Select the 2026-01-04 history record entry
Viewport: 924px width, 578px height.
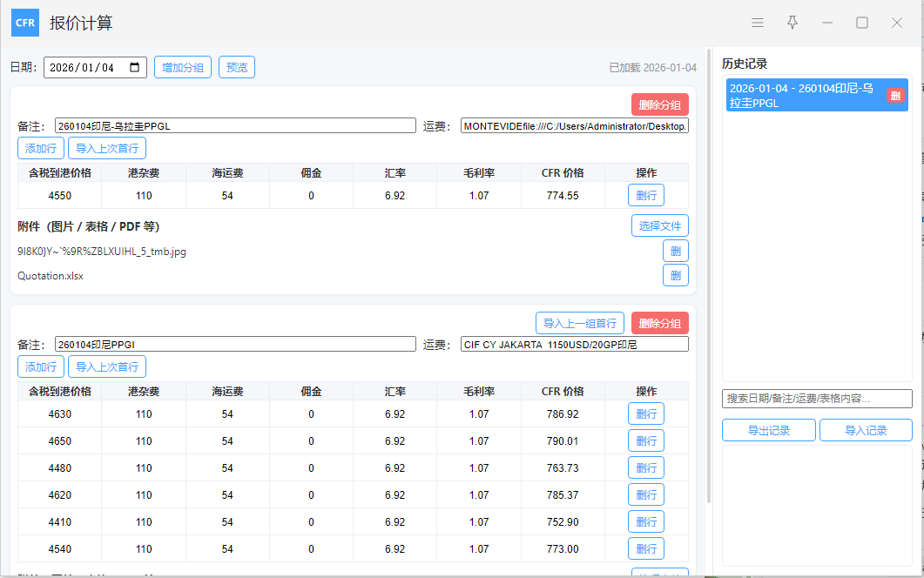[x=801, y=95]
